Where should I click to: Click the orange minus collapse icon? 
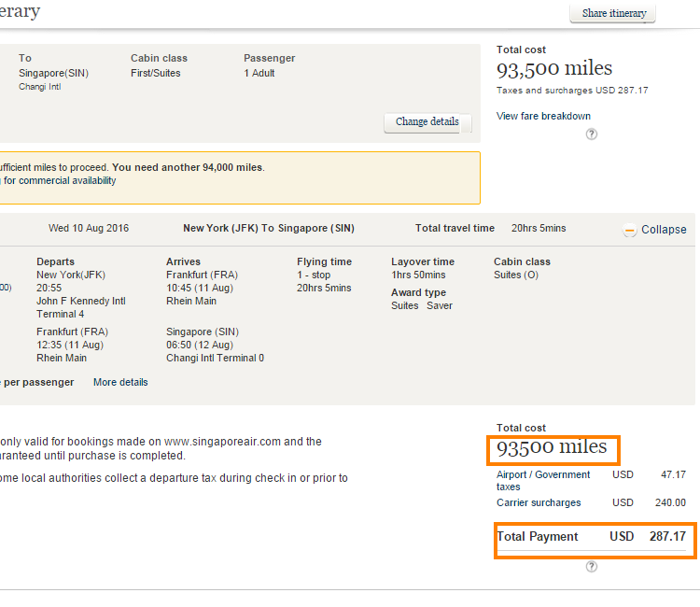click(629, 230)
